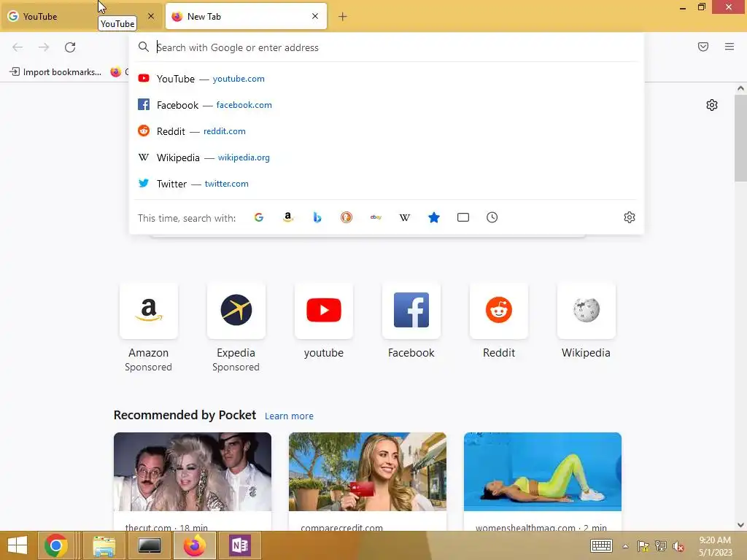Click the muted volume tray icon
747x560 pixels.
pyautogui.click(x=678, y=546)
